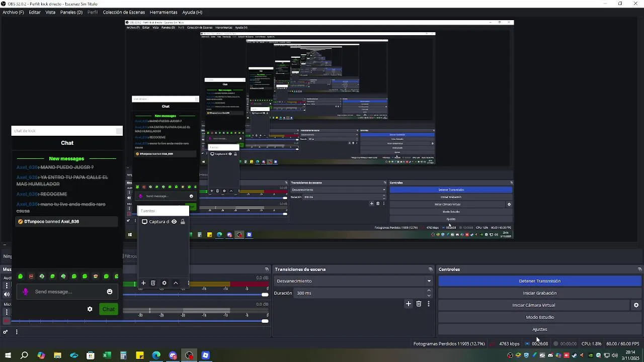The height and width of the screenshot is (362, 644).
Task: Open virtual camera settings gear icon
Action: [x=636, y=305]
